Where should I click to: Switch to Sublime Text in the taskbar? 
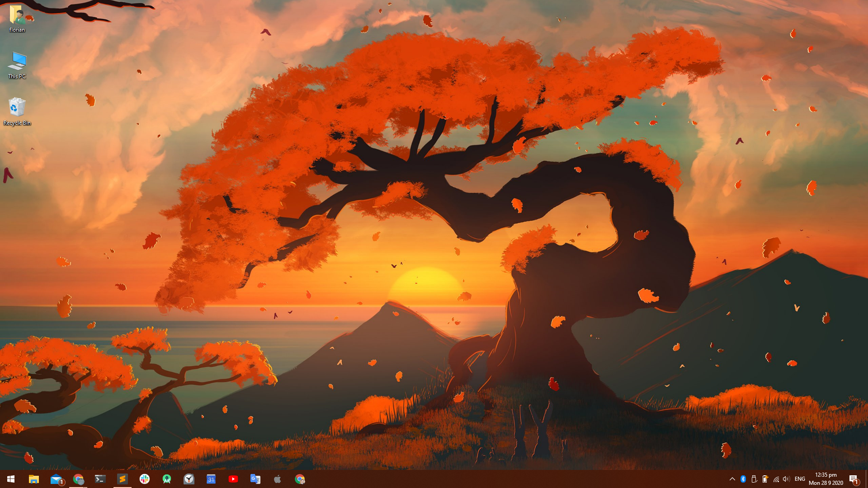pyautogui.click(x=122, y=479)
